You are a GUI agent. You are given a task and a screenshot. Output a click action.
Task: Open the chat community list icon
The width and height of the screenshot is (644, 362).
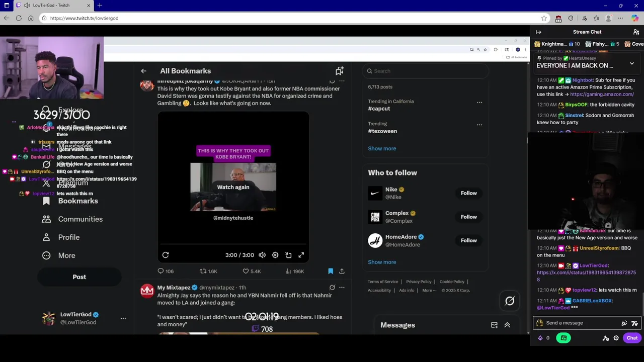point(636,32)
